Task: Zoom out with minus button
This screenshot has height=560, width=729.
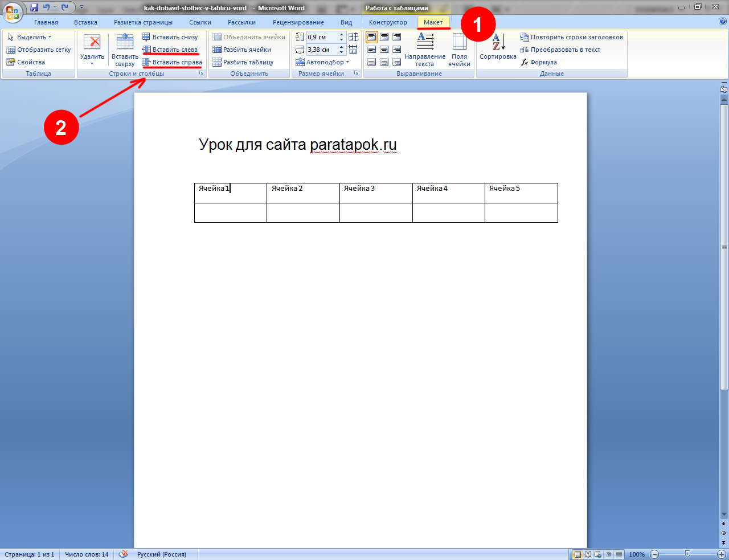Action: pyautogui.click(x=654, y=554)
